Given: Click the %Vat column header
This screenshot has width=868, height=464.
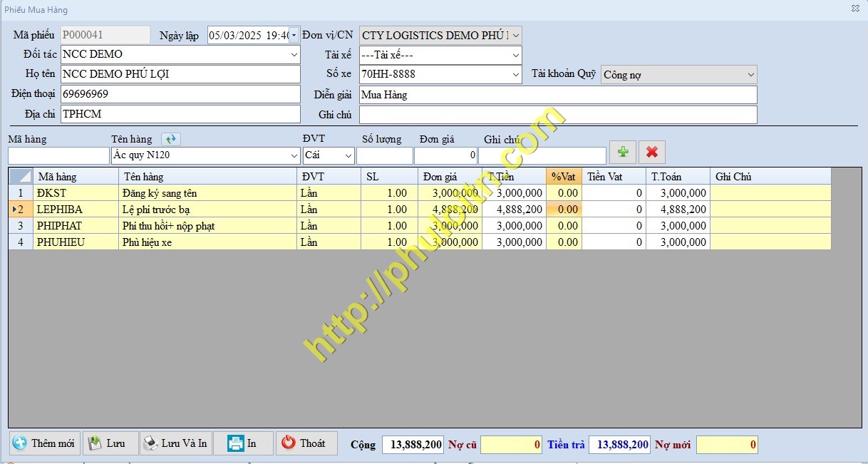Looking at the screenshot, I should pyautogui.click(x=563, y=177).
